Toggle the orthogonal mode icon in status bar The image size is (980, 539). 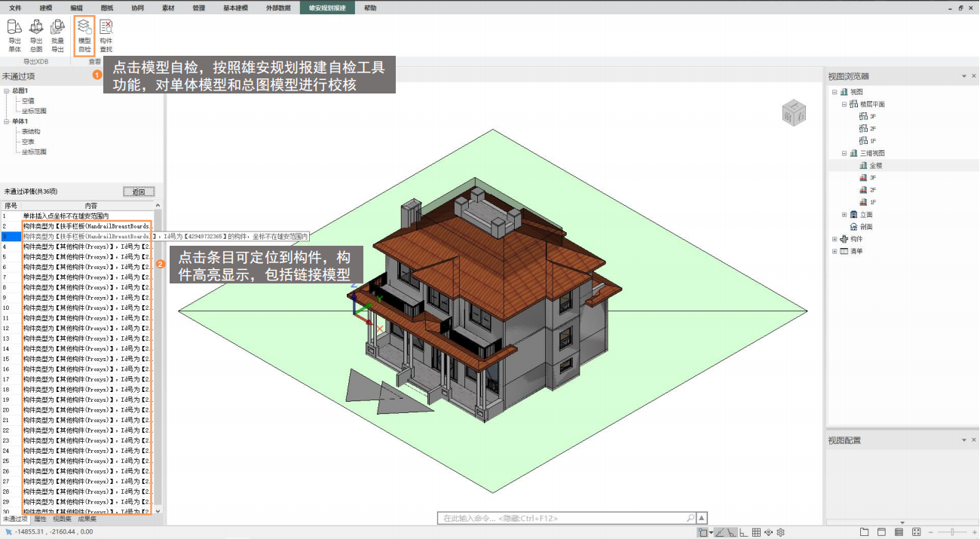[743, 532]
